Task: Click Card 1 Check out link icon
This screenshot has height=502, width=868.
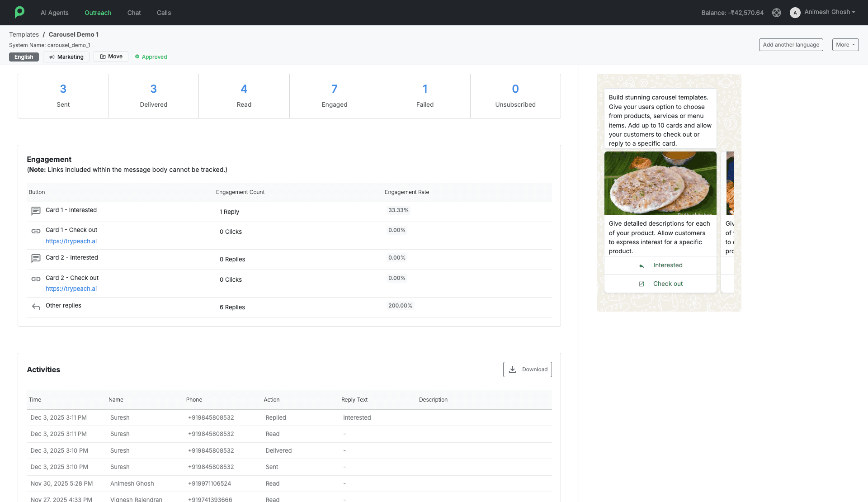Action: (36, 231)
